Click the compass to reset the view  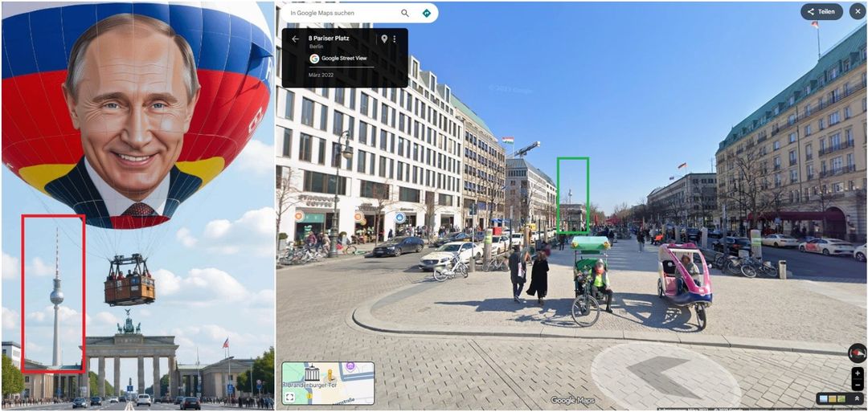click(x=857, y=353)
